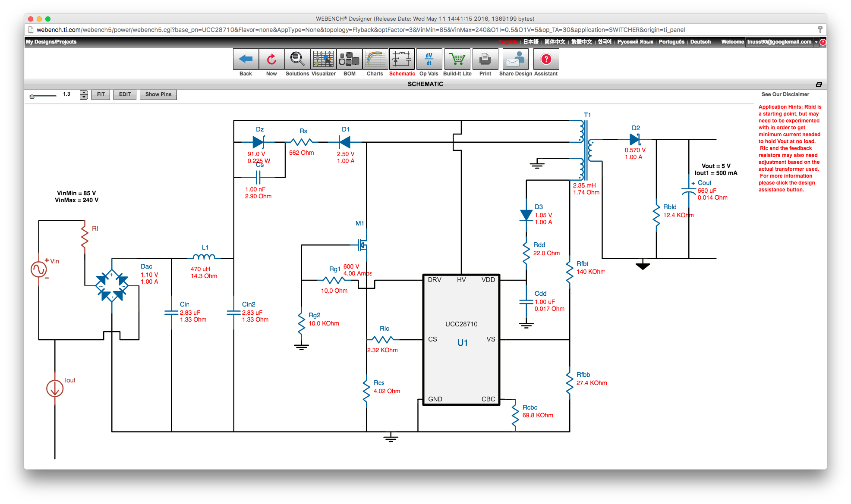
Task: Click the Share Design envelope icon
Action: [515, 59]
